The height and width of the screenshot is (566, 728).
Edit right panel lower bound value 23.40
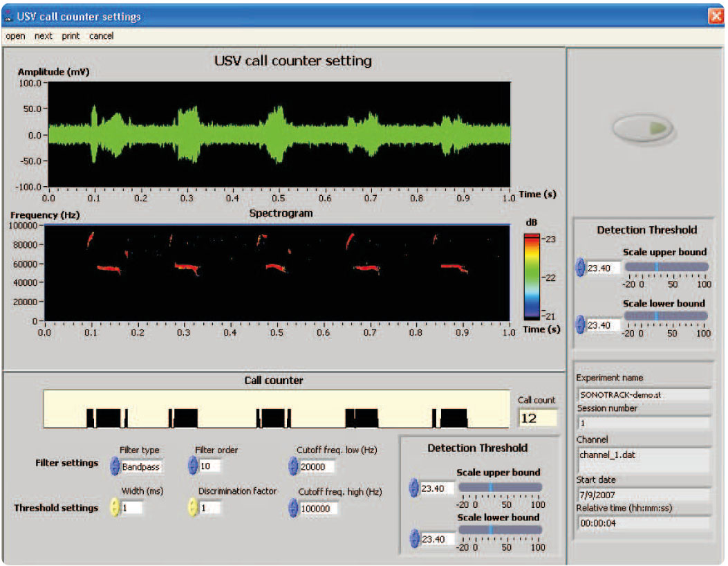(603, 325)
